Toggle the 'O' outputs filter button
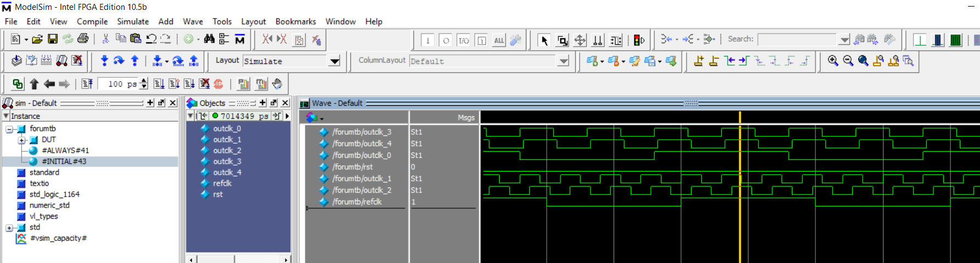Viewport: 980px width, 263px height. 446,40
